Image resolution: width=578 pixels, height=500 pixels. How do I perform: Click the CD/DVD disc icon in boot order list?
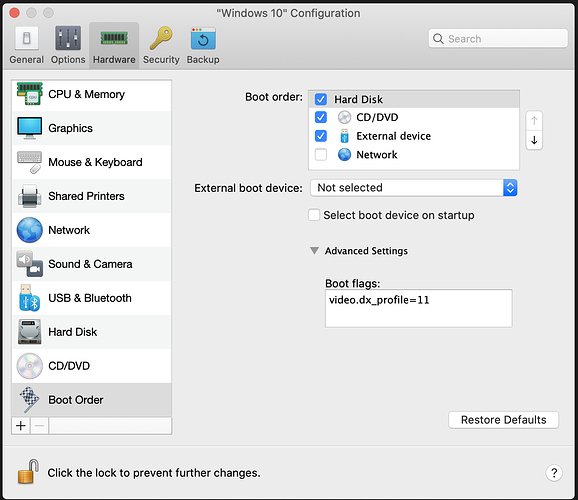(x=344, y=117)
